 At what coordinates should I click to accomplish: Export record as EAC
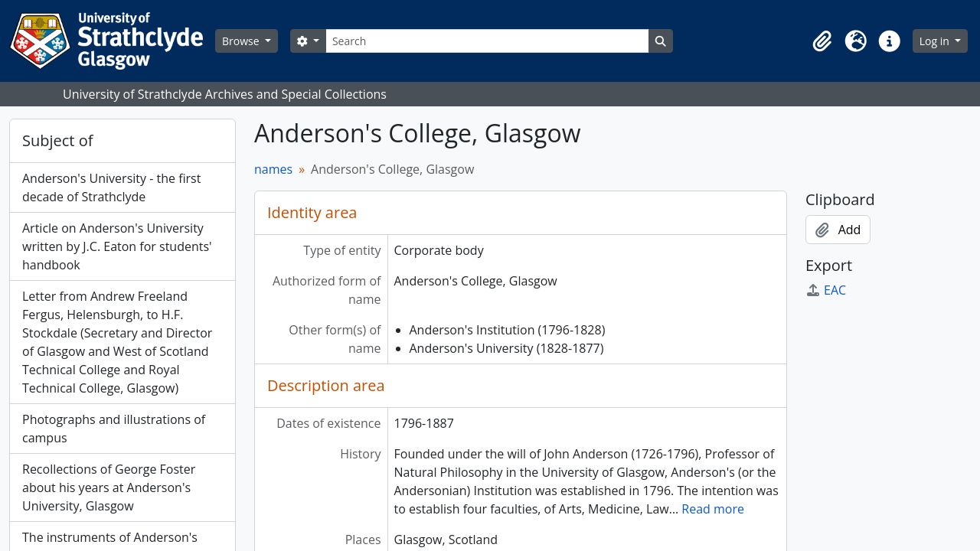click(835, 290)
